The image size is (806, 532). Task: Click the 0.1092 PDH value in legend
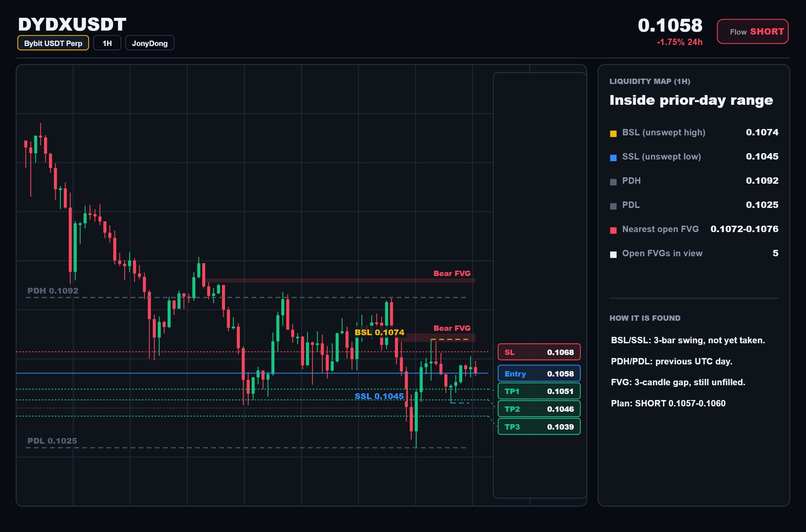click(x=762, y=180)
